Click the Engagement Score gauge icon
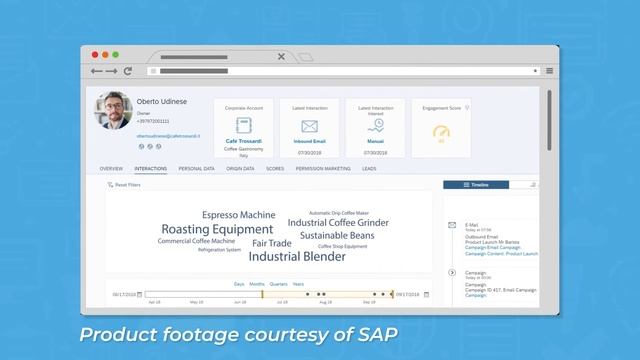This screenshot has width=640, height=360. coord(441,133)
